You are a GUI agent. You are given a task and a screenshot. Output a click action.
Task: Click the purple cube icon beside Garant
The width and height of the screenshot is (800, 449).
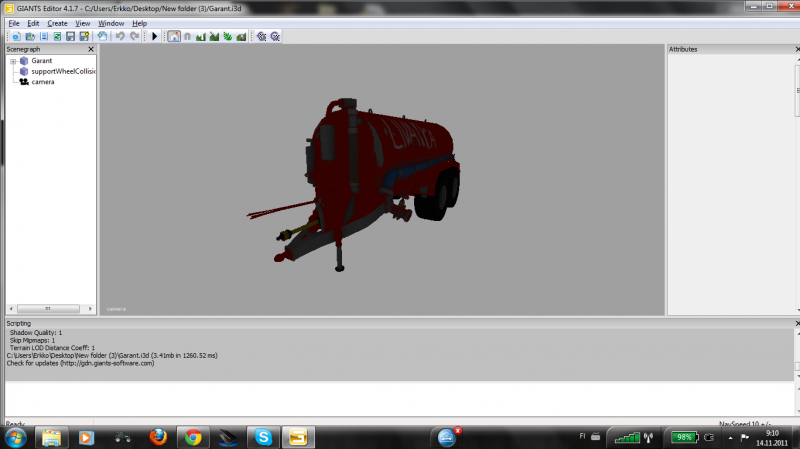coord(24,61)
